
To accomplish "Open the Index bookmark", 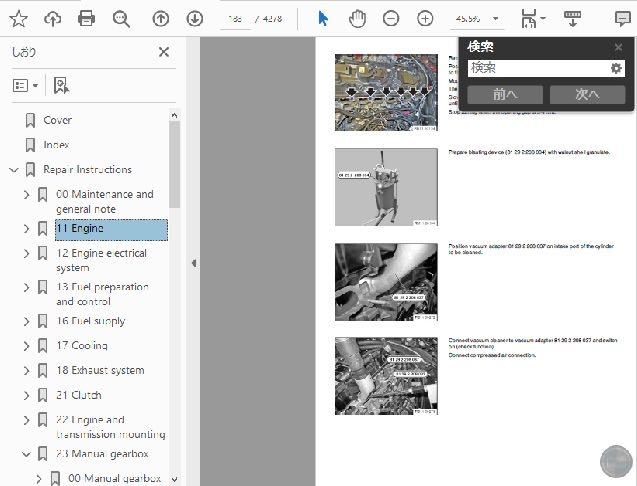I will pyautogui.click(x=56, y=145).
